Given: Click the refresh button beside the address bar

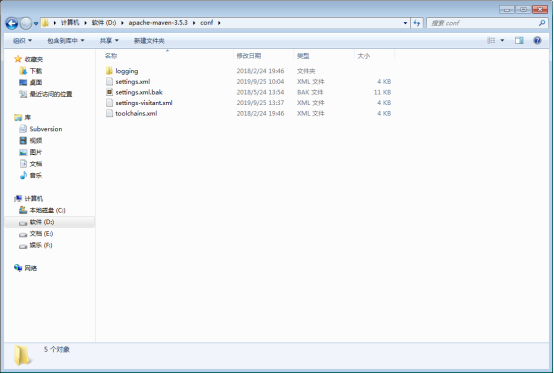Looking at the screenshot, I should [417, 23].
